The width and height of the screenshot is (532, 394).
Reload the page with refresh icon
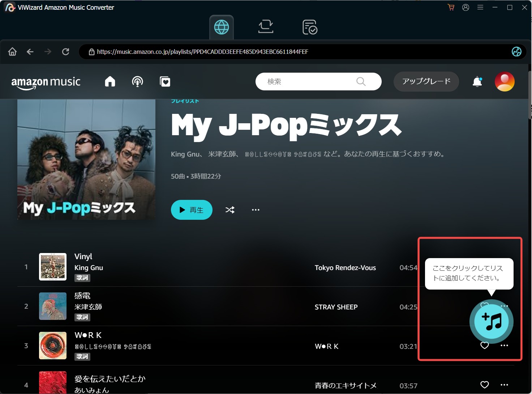click(65, 52)
